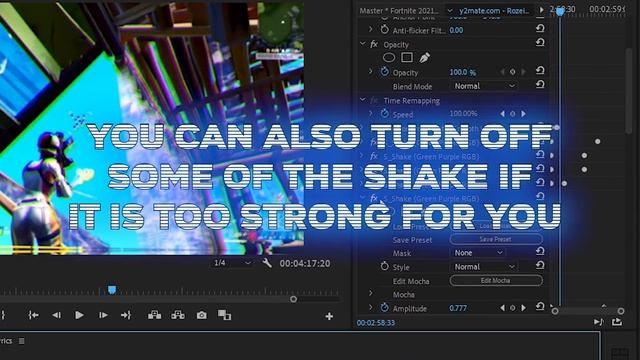This screenshot has width=640, height=360.
Task: Go to the next Opacity keyframe
Action: click(x=523, y=72)
